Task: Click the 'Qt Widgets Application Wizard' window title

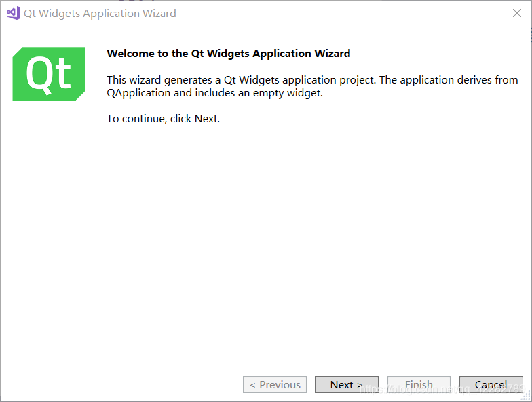Action: [100, 14]
